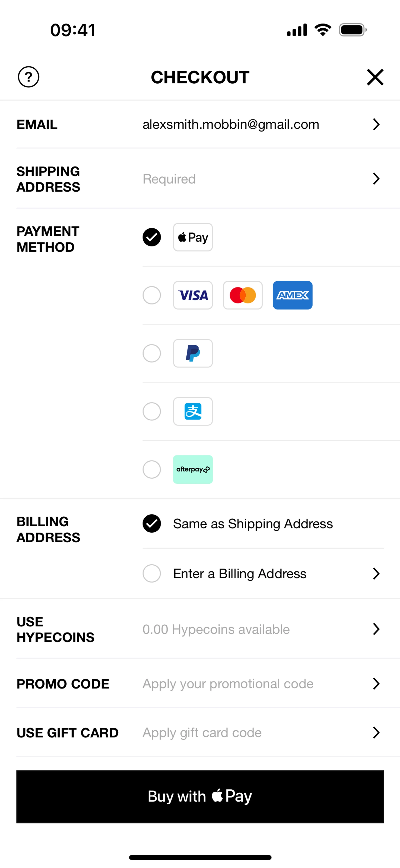400x868 pixels.
Task: Tap the Apply gift card code field
Action: (x=202, y=732)
